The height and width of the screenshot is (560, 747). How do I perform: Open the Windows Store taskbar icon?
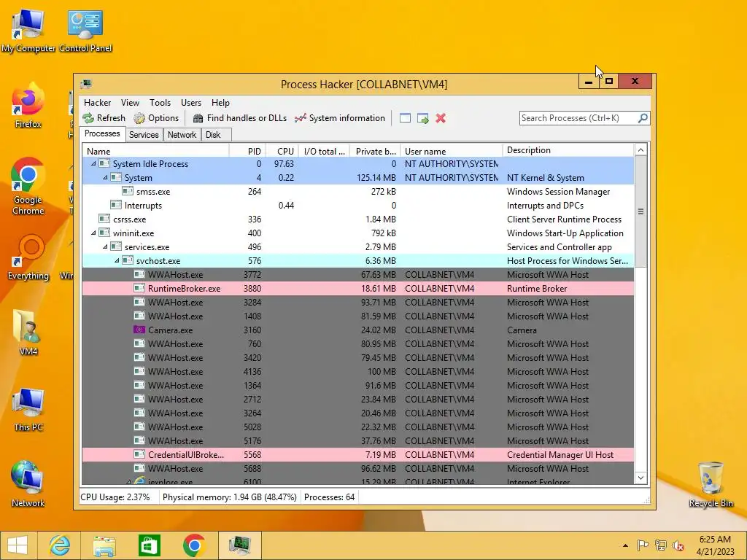tap(149, 545)
